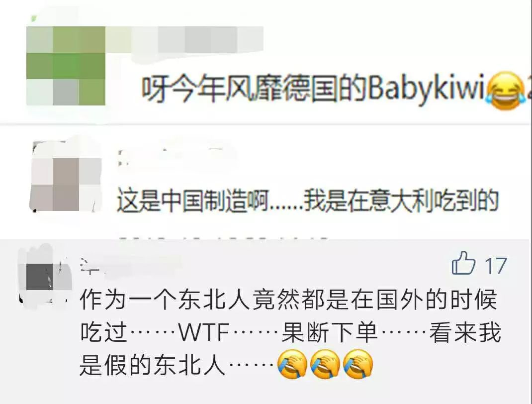Click the word WTF in the bottom comment
The width and height of the screenshot is (532, 404).
pos(203,332)
